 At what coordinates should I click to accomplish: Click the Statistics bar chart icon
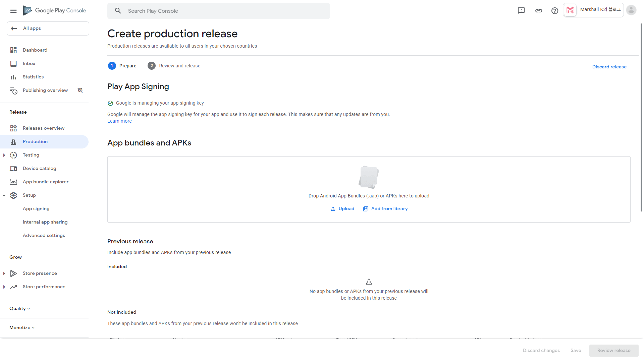tap(13, 77)
